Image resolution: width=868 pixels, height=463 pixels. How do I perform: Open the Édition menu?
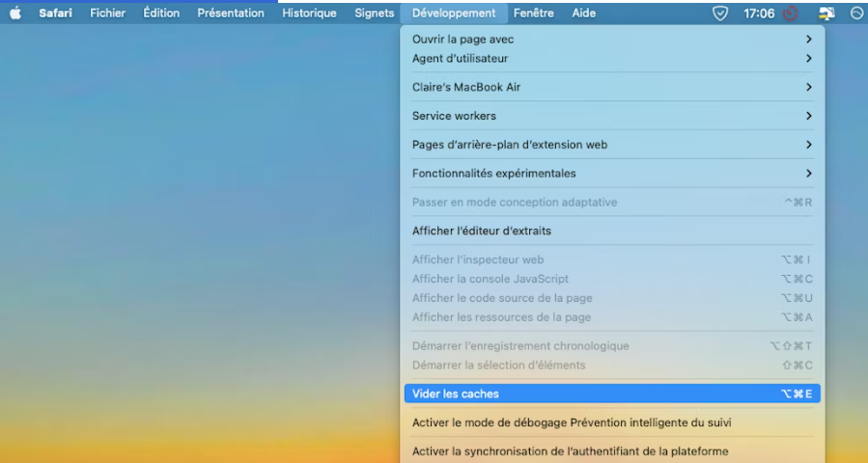pos(161,14)
